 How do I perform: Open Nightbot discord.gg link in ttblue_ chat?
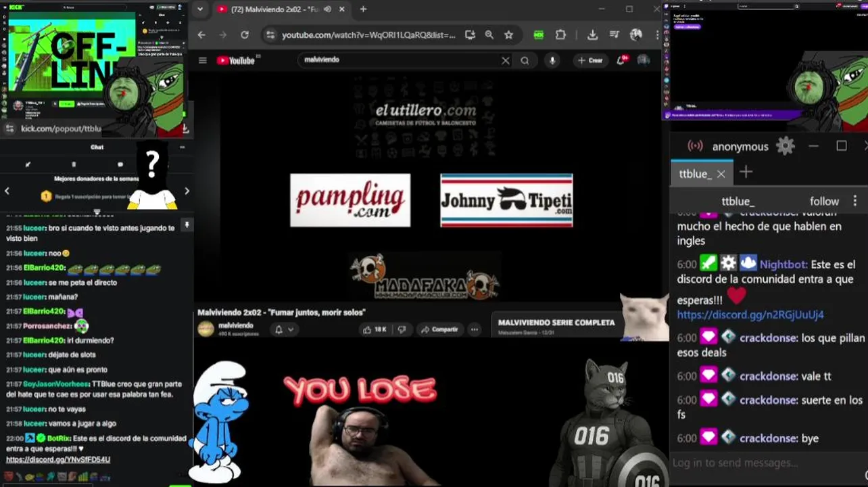[x=750, y=315]
